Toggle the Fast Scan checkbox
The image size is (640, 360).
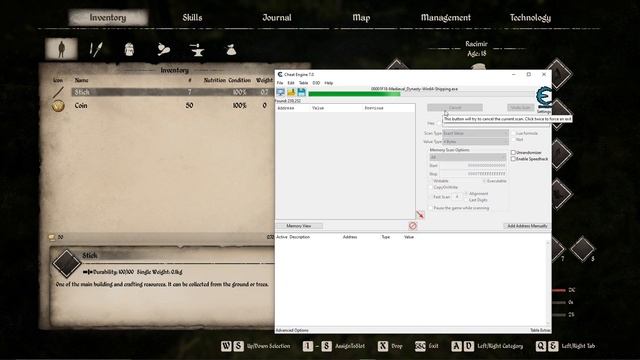(x=430, y=197)
